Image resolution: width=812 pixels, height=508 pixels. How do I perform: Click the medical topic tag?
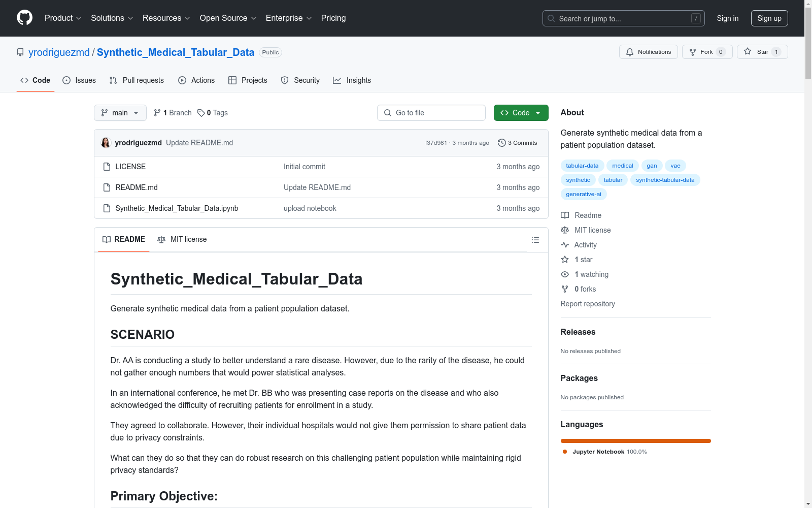(623, 166)
